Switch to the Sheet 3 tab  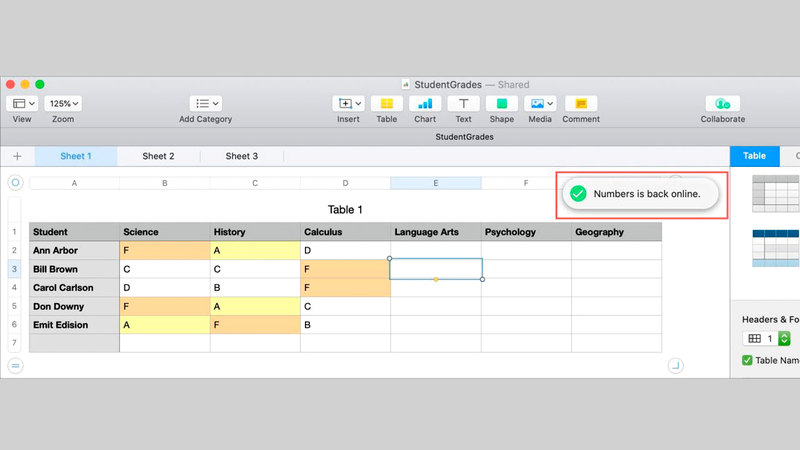241,156
